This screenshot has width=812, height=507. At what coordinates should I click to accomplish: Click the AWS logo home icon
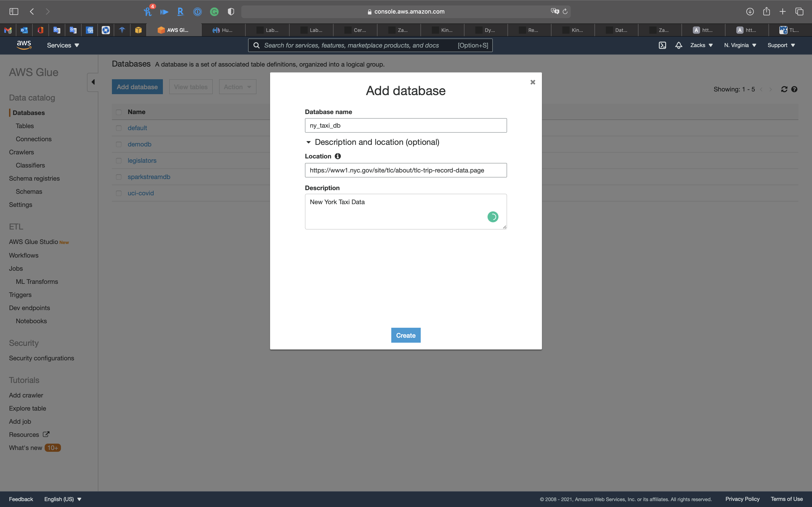pos(24,45)
